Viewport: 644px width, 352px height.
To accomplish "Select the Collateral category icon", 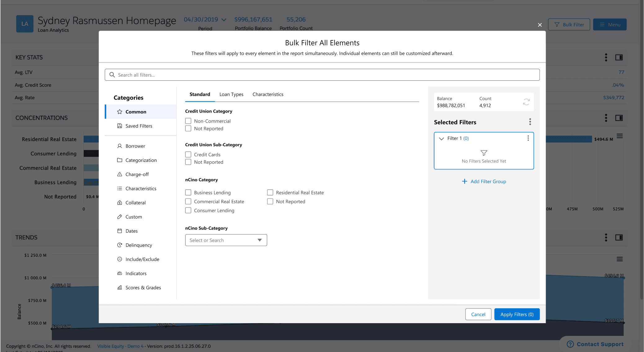I will tap(120, 203).
